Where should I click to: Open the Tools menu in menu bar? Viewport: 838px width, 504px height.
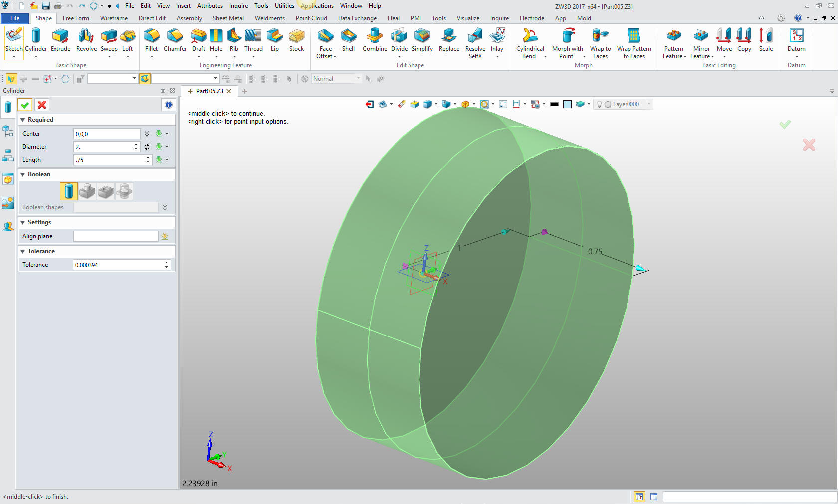(x=261, y=6)
